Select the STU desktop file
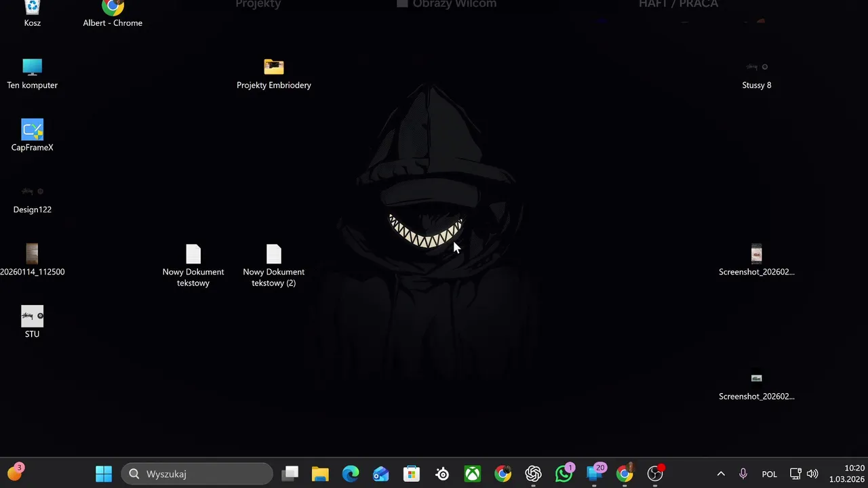The width and height of the screenshot is (868, 488). point(32,323)
